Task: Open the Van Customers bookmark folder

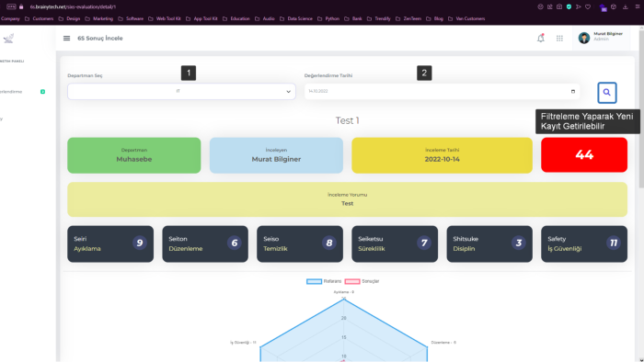Action: [466, 18]
